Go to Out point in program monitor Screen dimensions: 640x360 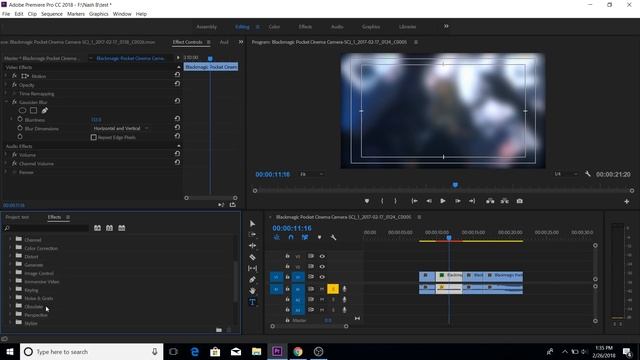click(472, 201)
